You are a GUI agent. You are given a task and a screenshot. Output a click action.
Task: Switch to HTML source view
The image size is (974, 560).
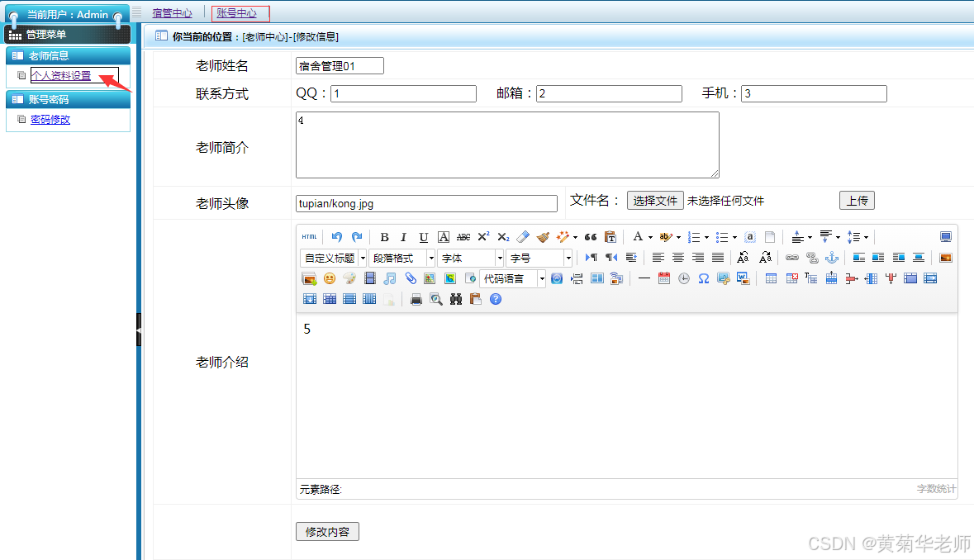308,236
